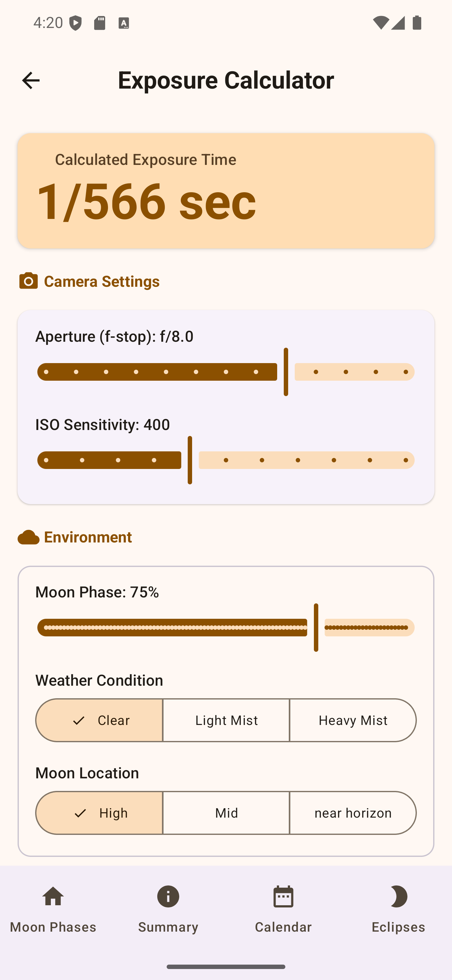The image size is (452, 980).
Task: Choose Mid moon location
Action: (226, 813)
